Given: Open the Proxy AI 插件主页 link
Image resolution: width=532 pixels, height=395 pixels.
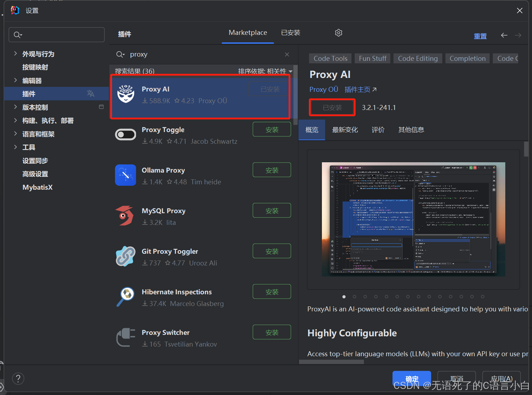Looking at the screenshot, I should click(357, 89).
